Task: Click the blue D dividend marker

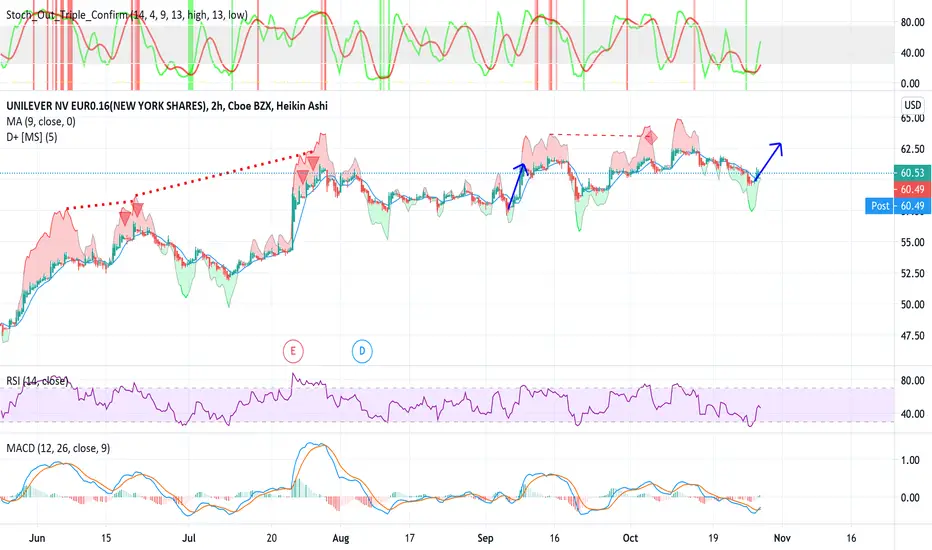Action: tap(362, 351)
